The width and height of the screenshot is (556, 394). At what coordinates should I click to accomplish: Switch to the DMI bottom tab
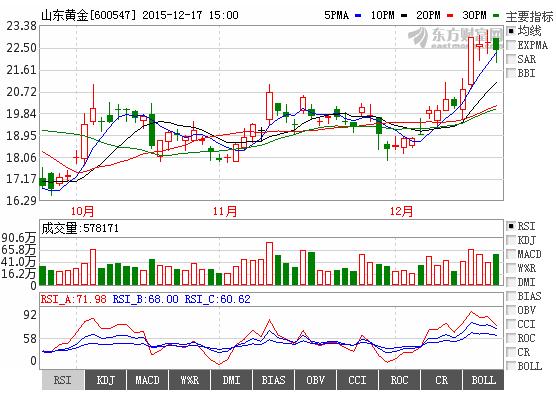(x=231, y=380)
